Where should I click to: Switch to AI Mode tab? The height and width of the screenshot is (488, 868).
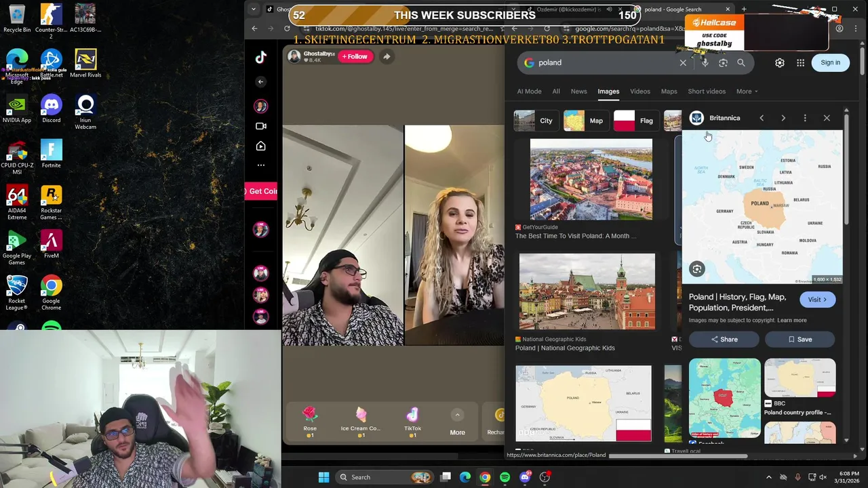click(529, 91)
